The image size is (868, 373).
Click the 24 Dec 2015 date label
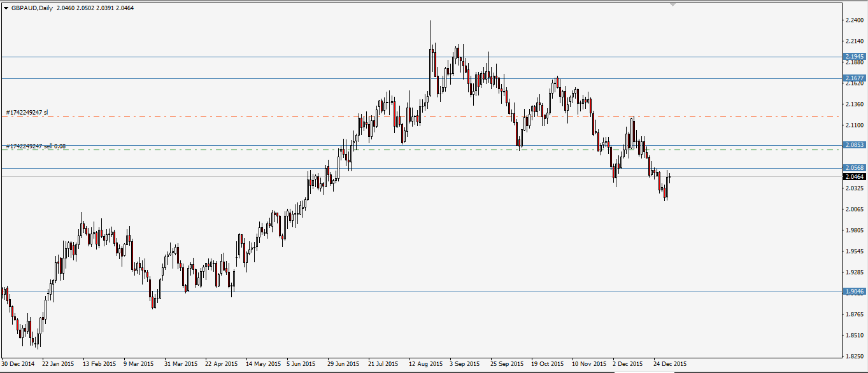[670, 364]
